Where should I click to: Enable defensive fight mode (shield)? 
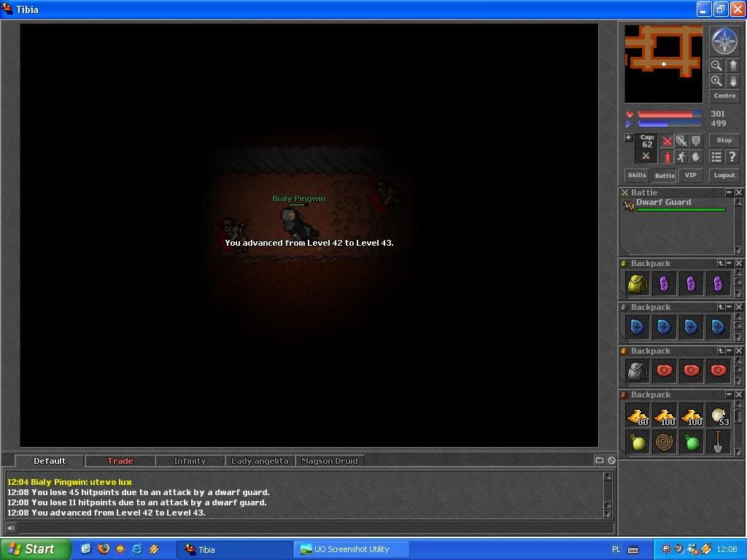point(695,141)
